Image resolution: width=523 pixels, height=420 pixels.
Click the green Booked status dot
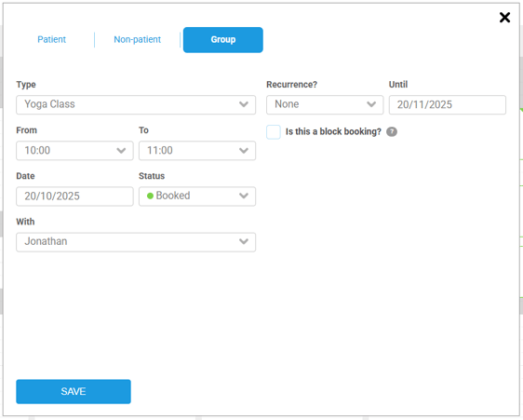(x=150, y=196)
